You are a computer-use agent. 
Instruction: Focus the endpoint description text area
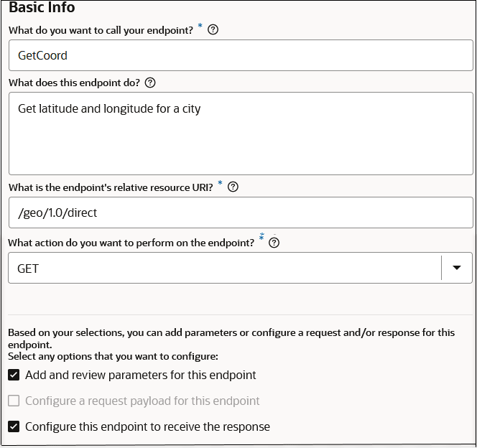tap(241, 133)
